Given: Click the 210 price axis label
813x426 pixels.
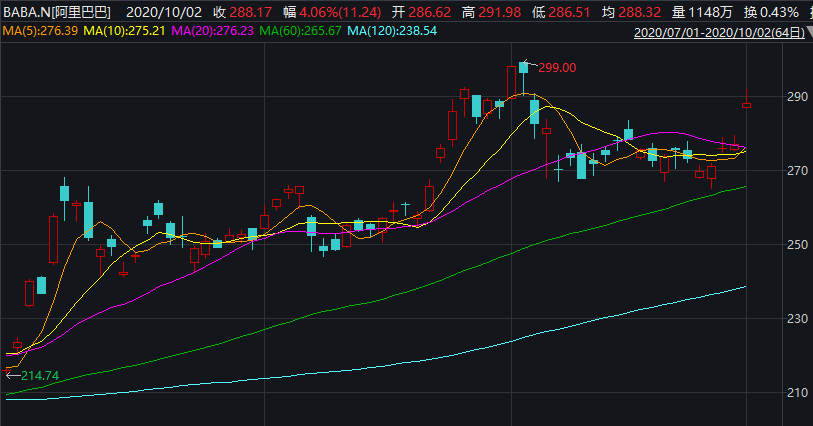Looking at the screenshot, I should [x=794, y=393].
